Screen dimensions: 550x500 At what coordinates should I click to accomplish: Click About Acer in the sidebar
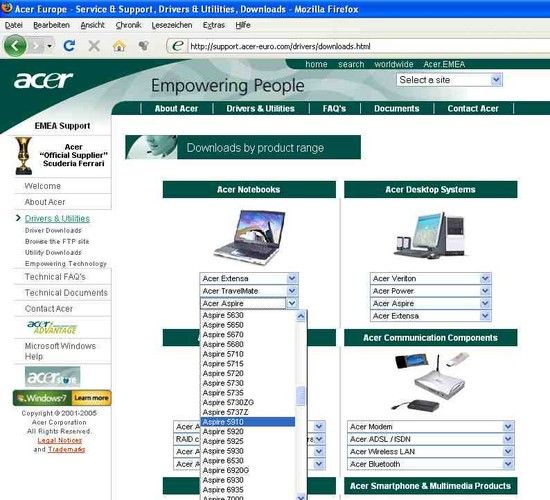[45, 202]
